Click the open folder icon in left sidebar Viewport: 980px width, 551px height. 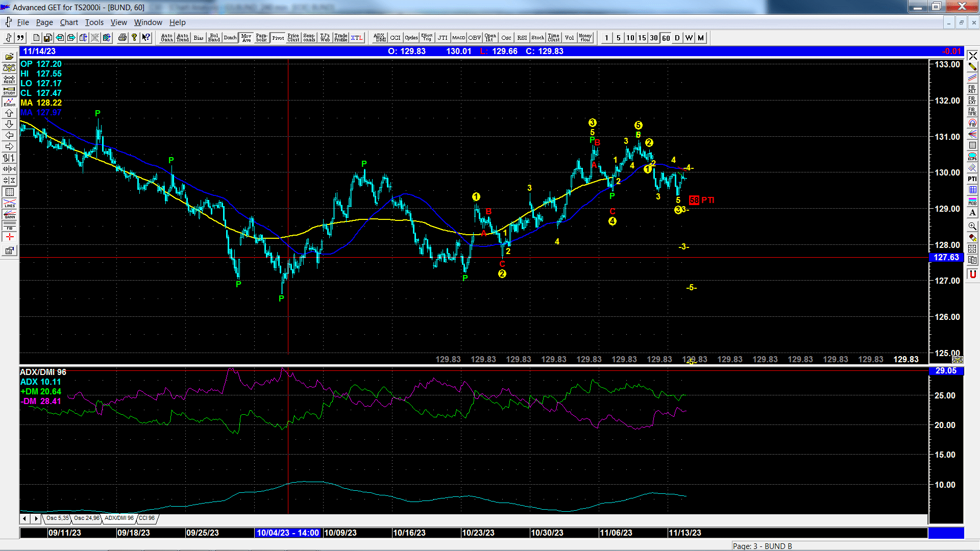pos(9,57)
